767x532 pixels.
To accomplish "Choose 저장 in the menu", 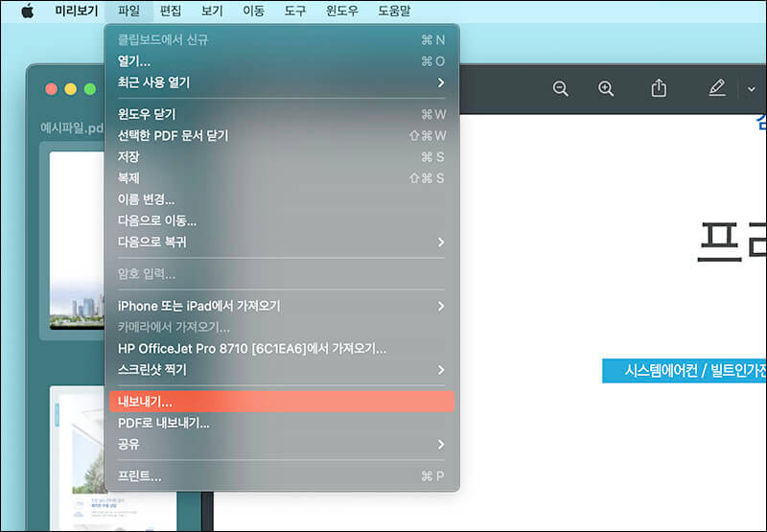I will click(281, 157).
